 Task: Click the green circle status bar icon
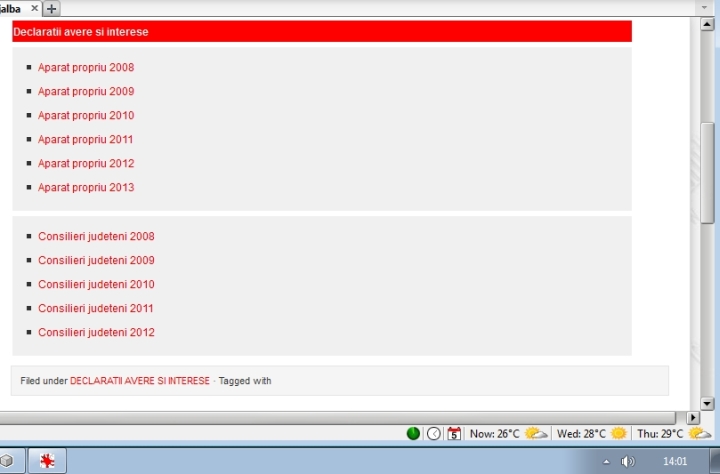(x=413, y=433)
